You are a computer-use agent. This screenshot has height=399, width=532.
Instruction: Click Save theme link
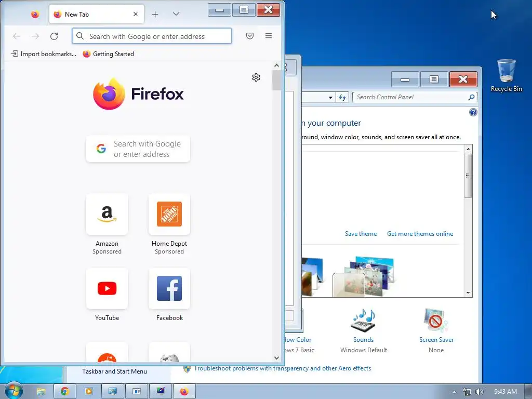361,234
